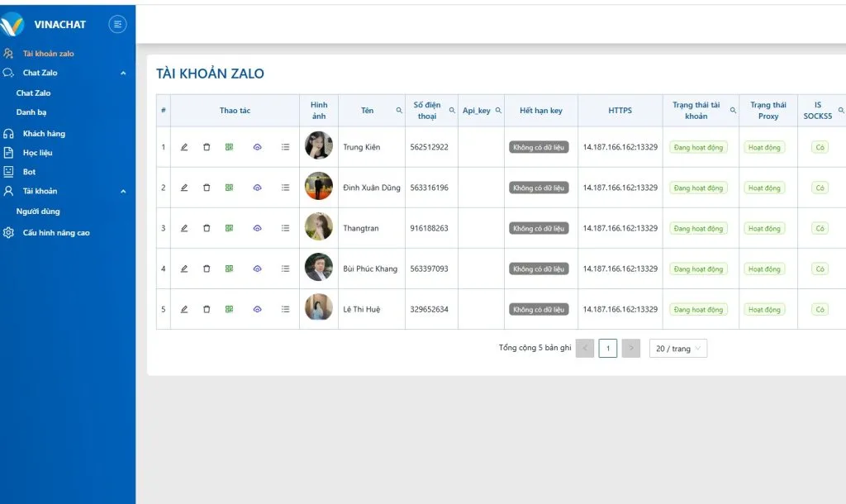
Task: Delete the Đinh Xuân Dũng account row
Action: click(x=207, y=188)
